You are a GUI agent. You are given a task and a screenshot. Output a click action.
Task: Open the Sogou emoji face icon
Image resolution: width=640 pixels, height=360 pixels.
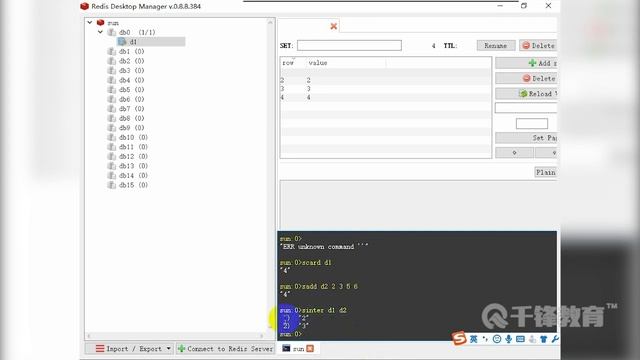(497, 339)
